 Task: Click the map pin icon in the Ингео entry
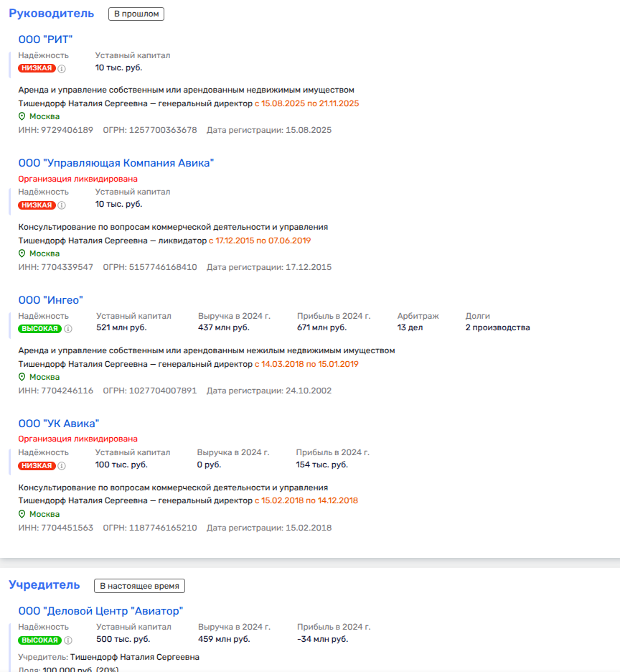click(22, 377)
